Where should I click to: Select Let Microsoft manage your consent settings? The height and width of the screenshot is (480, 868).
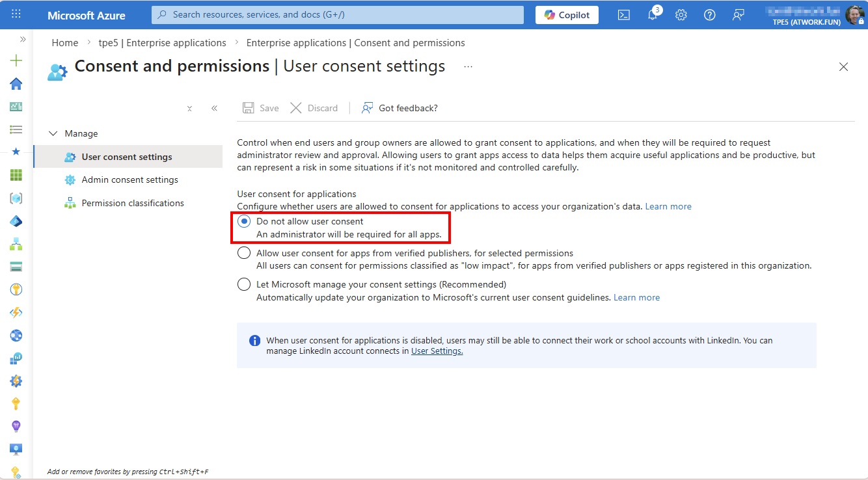[x=244, y=284]
